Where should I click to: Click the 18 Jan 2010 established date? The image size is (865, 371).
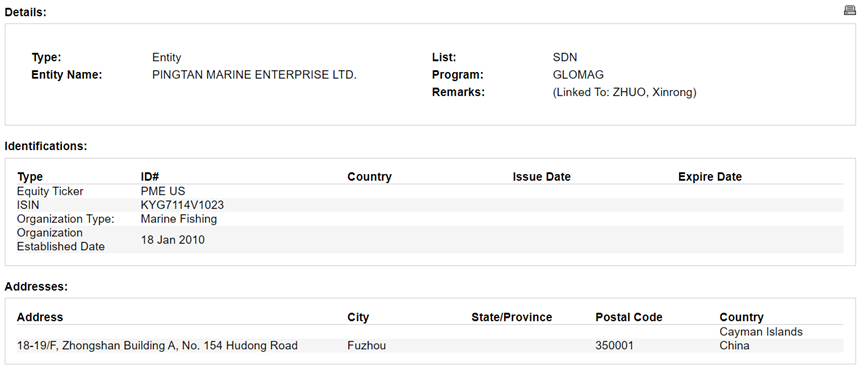[173, 240]
